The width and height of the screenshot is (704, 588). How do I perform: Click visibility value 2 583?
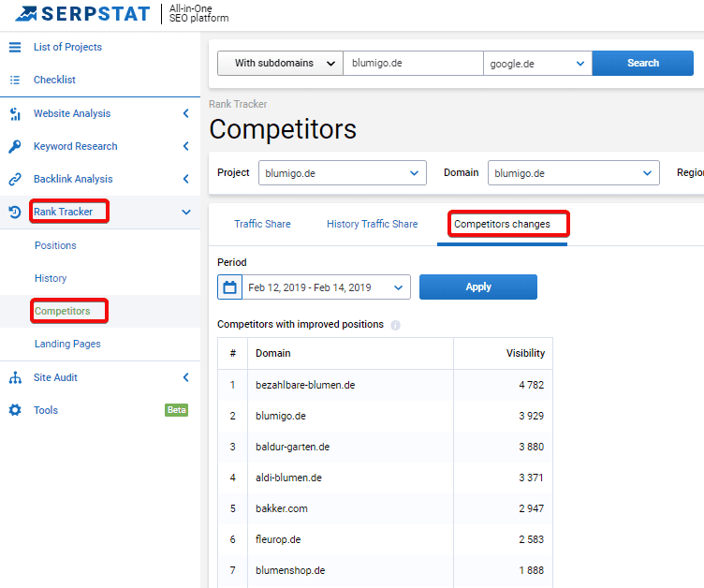pyautogui.click(x=531, y=539)
